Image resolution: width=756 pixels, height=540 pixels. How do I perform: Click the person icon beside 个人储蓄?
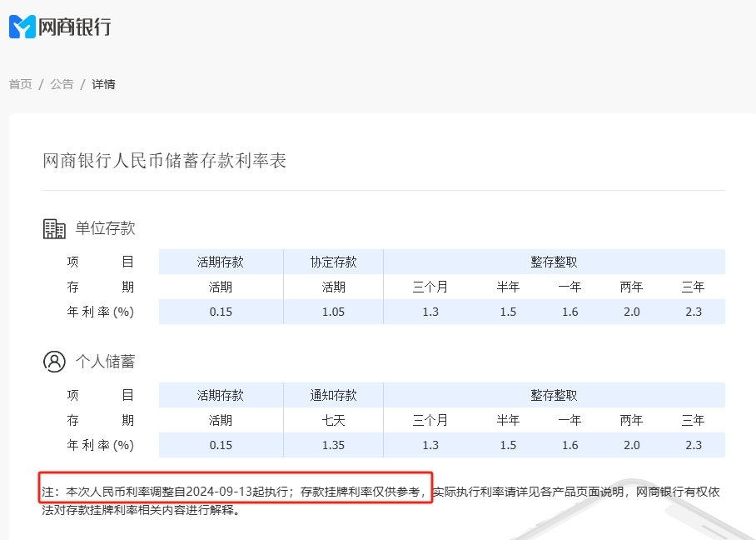[x=54, y=362]
